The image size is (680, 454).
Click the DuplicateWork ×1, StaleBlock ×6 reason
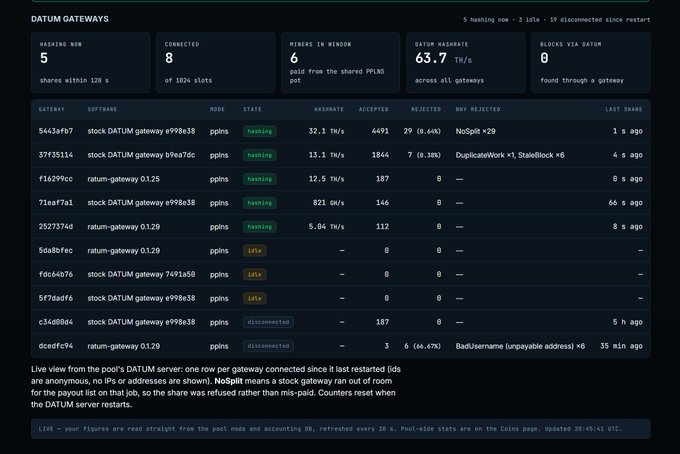pos(510,155)
